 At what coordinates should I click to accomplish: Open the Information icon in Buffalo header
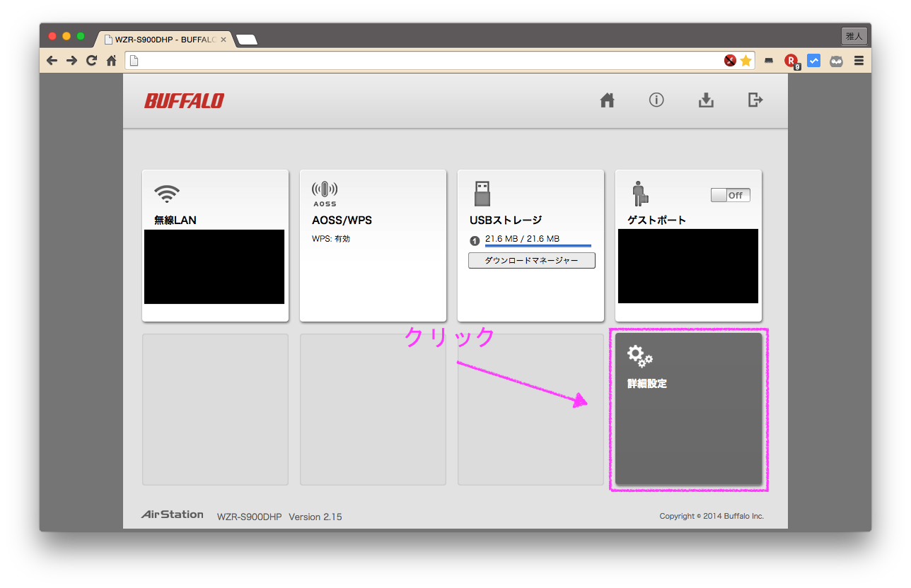pos(656,100)
